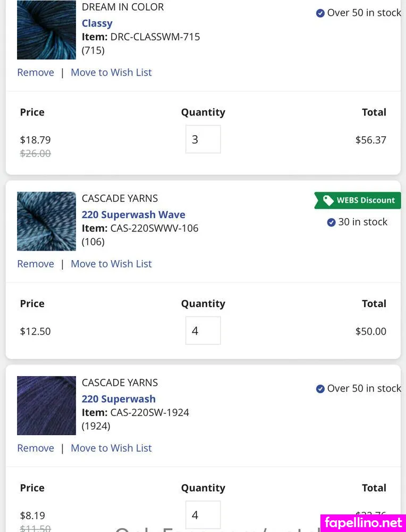Remove the Classy yarn from cart

coord(36,72)
